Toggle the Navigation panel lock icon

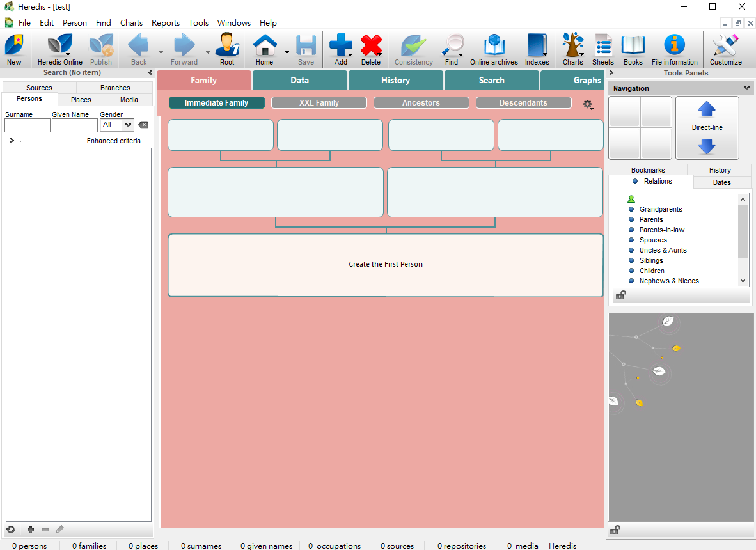click(x=620, y=295)
